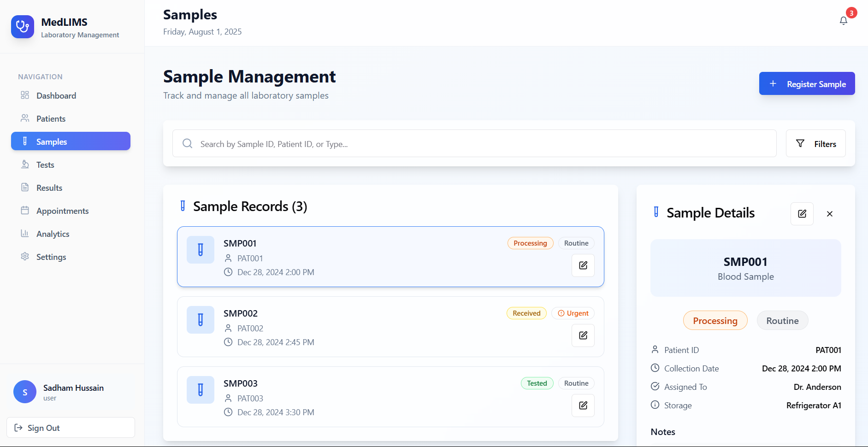Click the check-circle icon next to Assigned To

pyautogui.click(x=655, y=386)
